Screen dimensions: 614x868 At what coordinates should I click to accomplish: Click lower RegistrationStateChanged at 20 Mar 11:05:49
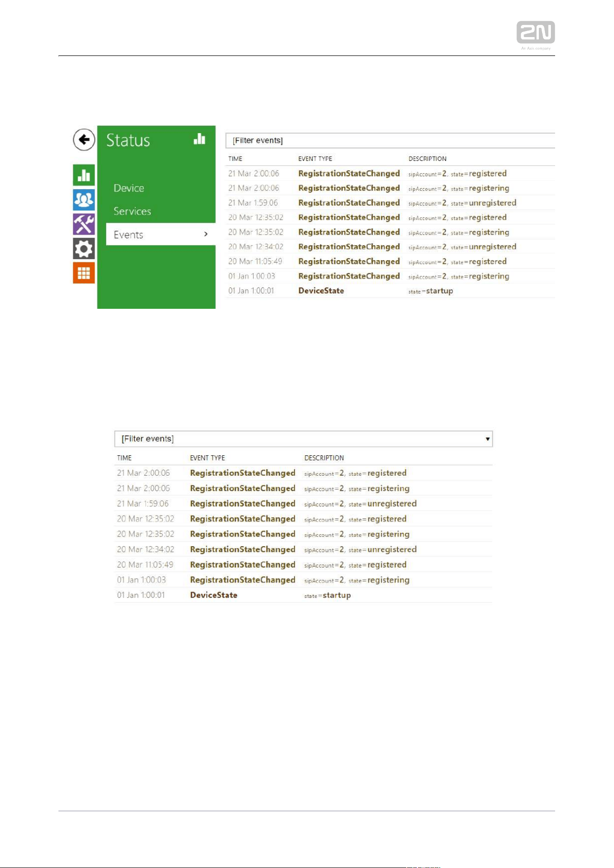coord(243,565)
